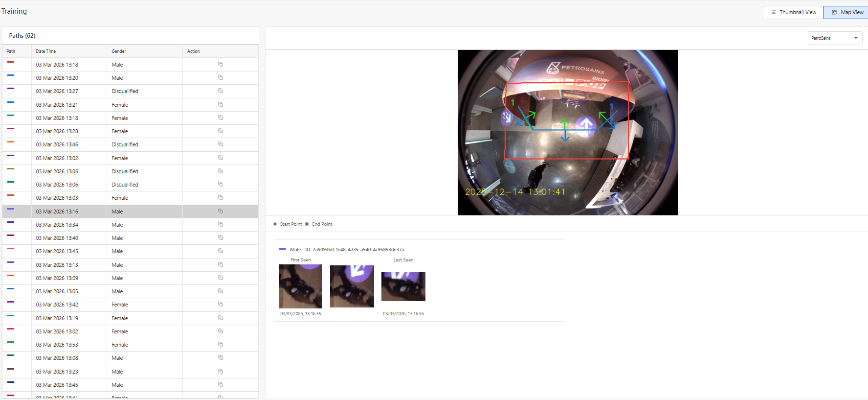868x400 pixels.
Task: Select the 13:34 Male path row
Action: click(x=57, y=225)
